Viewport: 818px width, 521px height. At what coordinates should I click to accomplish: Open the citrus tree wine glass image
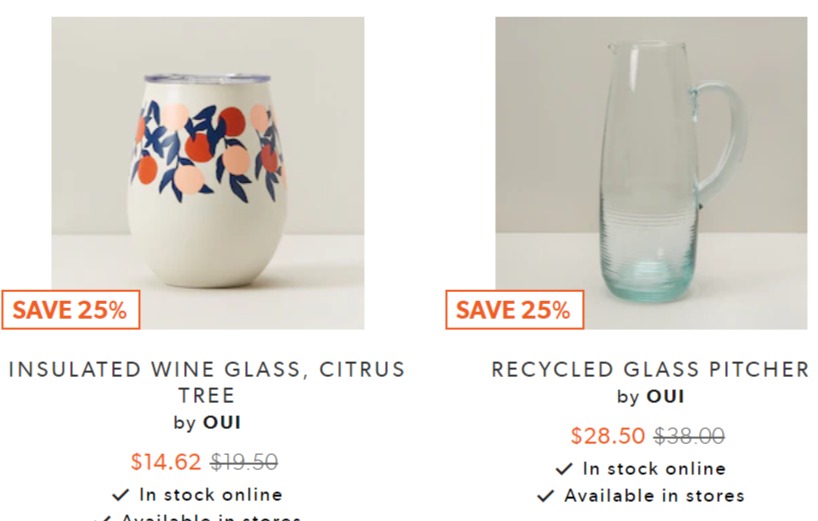208,173
